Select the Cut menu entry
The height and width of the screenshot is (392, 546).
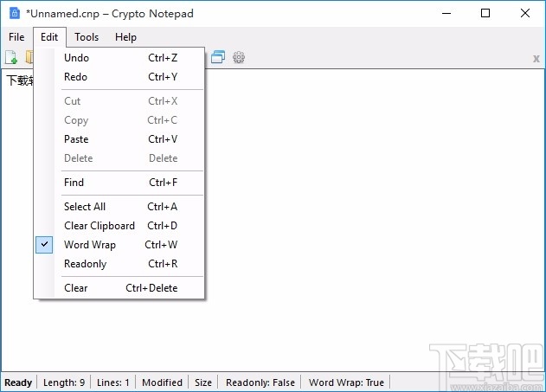click(x=120, y=101)
